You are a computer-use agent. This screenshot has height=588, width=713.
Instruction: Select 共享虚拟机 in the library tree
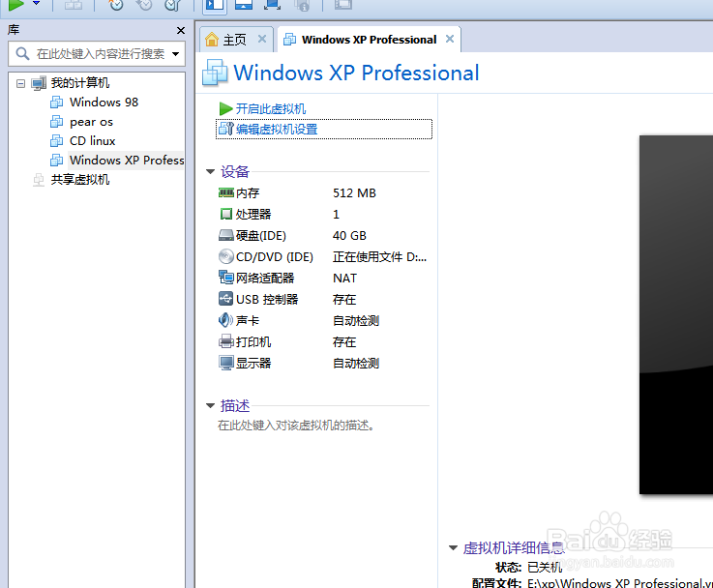(x=80, y=180)
